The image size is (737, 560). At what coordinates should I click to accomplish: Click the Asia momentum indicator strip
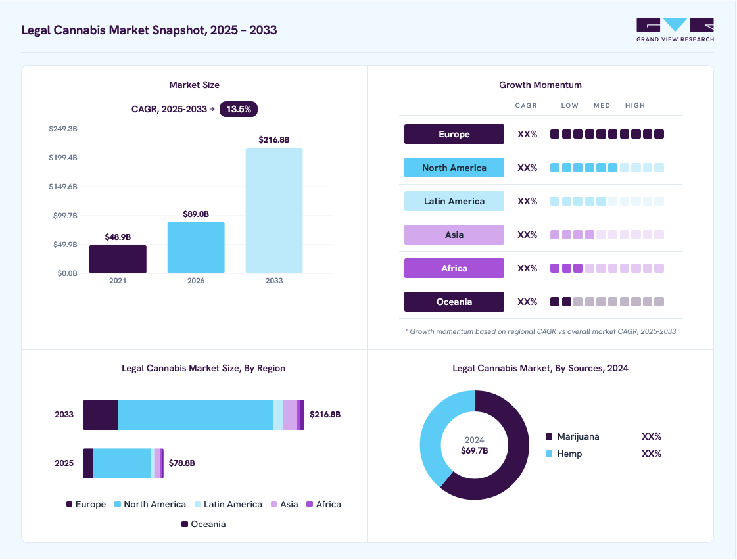tap(607, 235)
